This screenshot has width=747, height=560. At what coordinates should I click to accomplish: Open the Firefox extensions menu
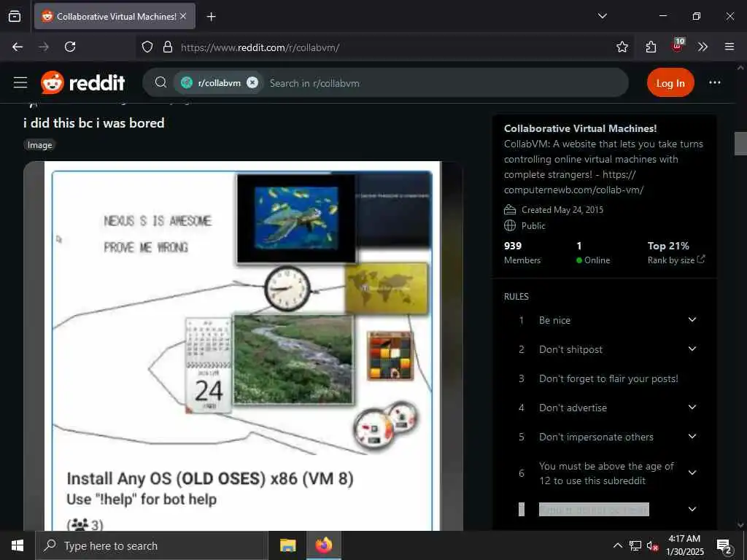[x=651, y=47]
